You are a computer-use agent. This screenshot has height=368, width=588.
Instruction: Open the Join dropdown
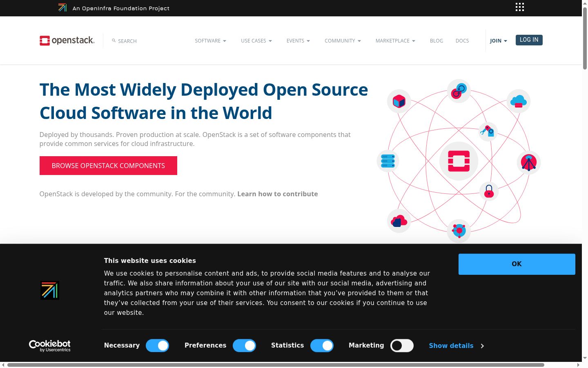[x=498, y=41]
